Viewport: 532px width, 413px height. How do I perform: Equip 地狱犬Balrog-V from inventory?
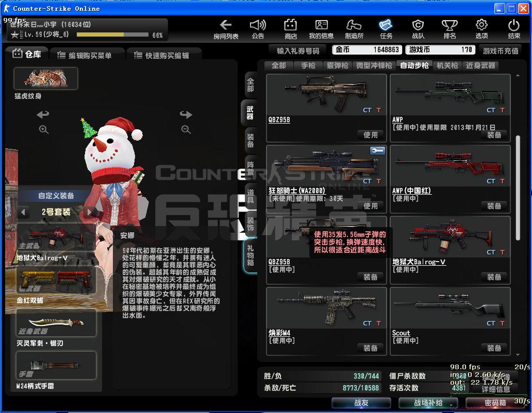pos(494,277)
